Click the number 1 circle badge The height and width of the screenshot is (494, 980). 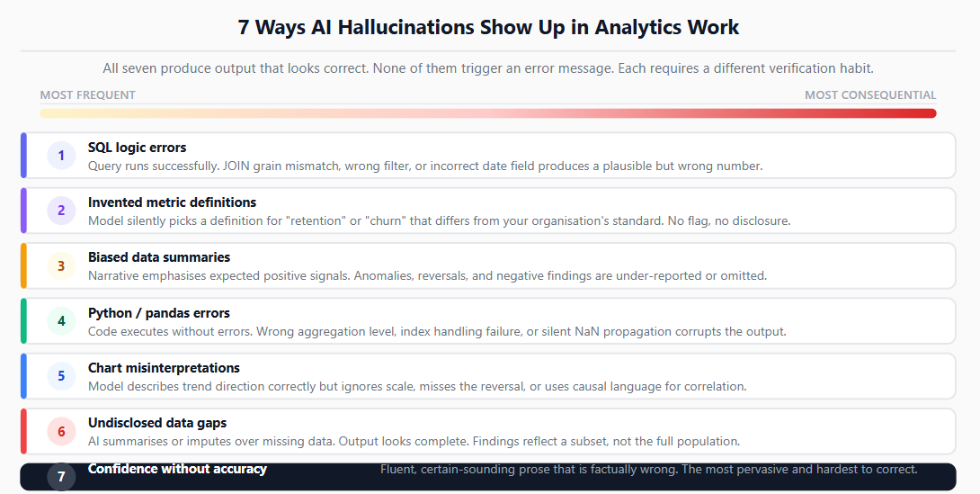(61, 155)
